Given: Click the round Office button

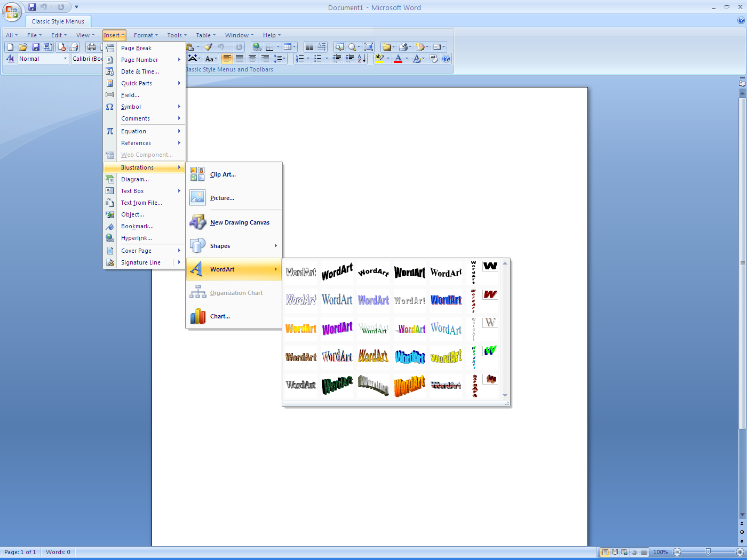Looking at the screenshot, I should [12, 12].
